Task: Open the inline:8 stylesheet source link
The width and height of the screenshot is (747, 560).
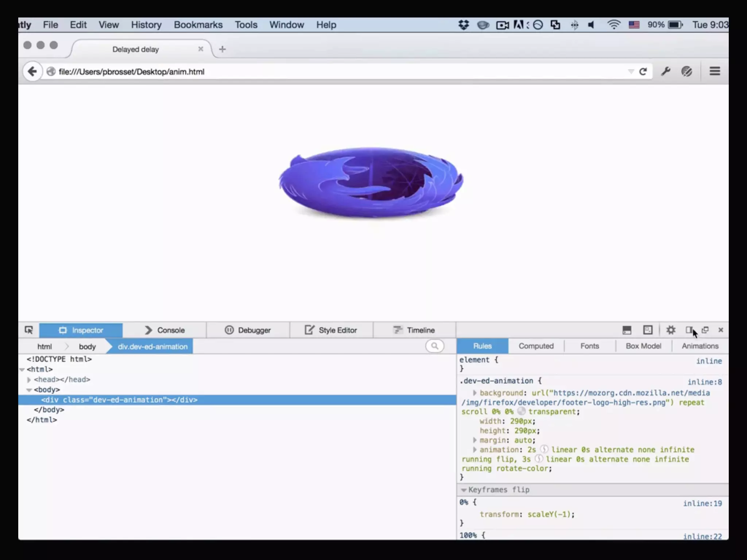Action: [704, 382]
